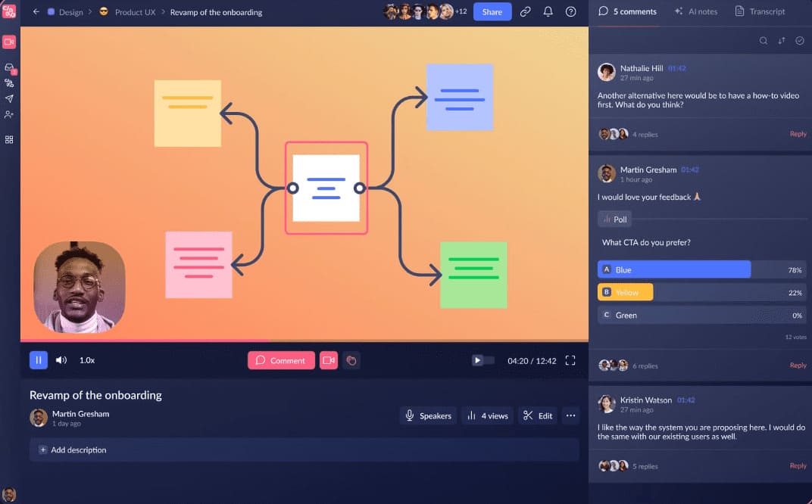This screenshot has width=812, height=504.
Task: Click the Edit button
Action: tap(538, 415)
